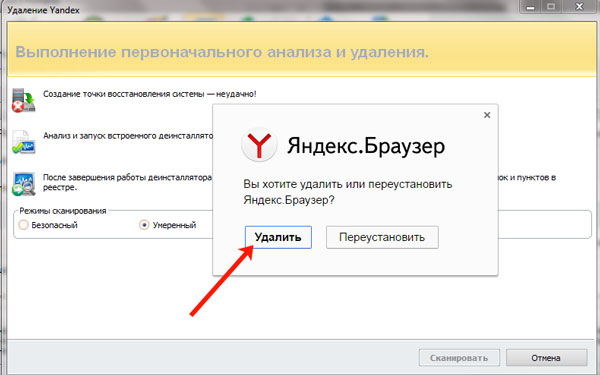Click the failed restore point icon
This screenshot has width=600, height=375.
(x=23, y=100)
